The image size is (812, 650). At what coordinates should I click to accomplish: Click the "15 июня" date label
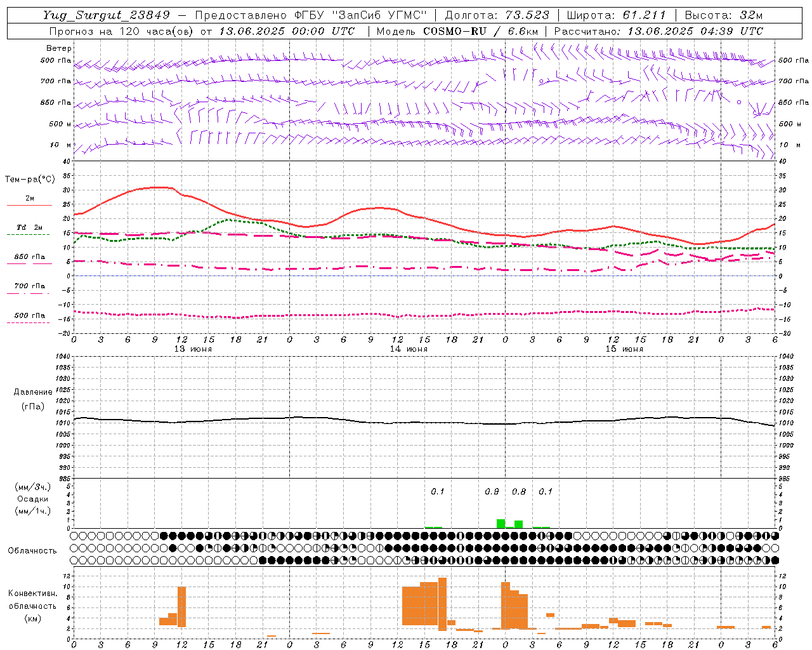point(624,349)
